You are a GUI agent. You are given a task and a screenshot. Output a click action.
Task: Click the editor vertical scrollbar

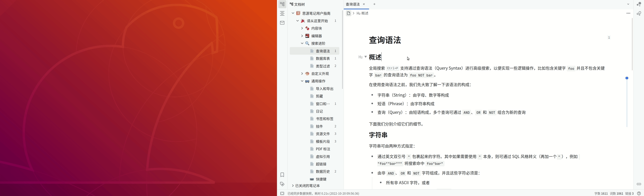[632, 44]
